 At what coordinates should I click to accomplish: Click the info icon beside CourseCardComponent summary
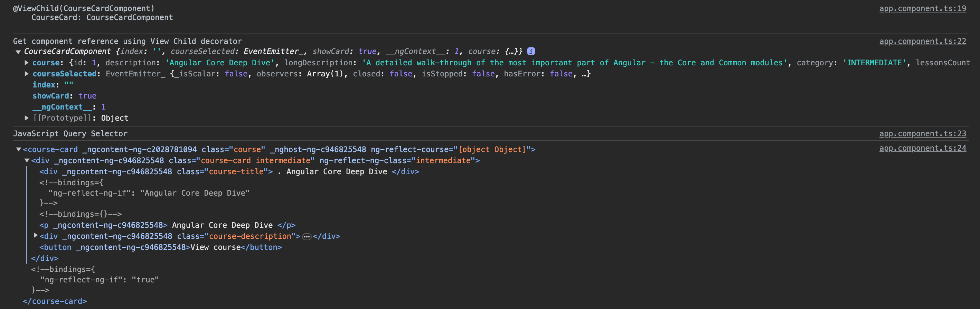coord(531,51)
